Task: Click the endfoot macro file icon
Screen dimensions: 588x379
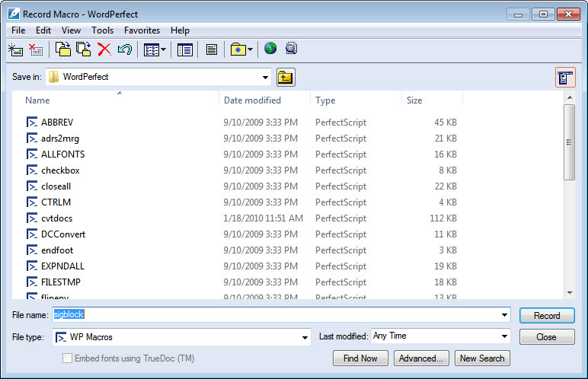Action: pos(32,250)
